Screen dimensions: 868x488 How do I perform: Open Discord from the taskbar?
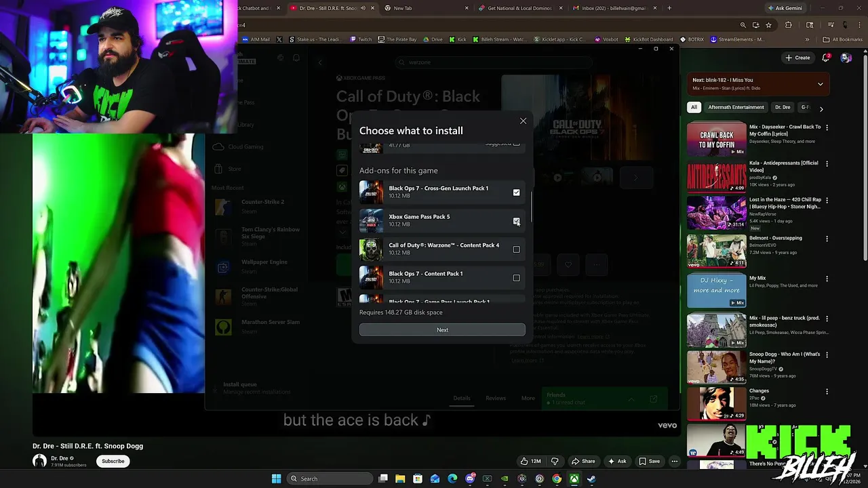(x=470, y=479)
